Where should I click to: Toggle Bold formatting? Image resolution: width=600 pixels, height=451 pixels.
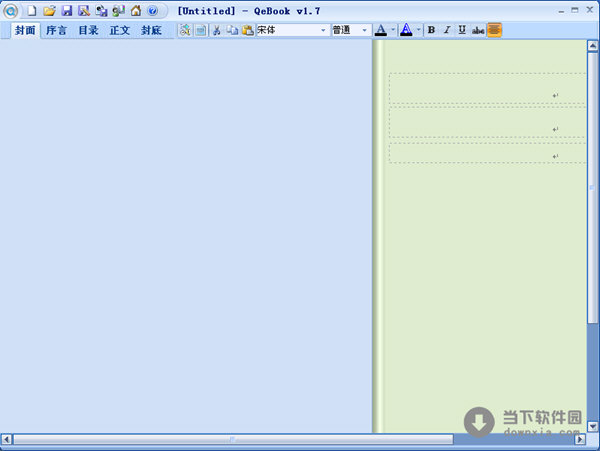431,30
